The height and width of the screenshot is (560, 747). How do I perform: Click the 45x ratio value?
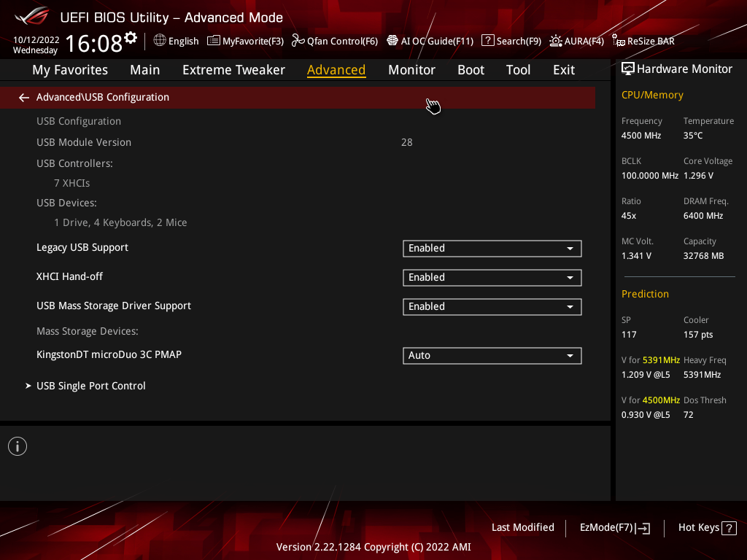(x=629, y=216)
